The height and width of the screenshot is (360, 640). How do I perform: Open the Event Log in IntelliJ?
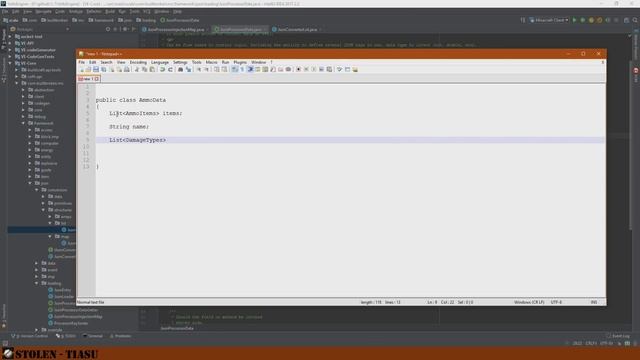pos(618,336)
